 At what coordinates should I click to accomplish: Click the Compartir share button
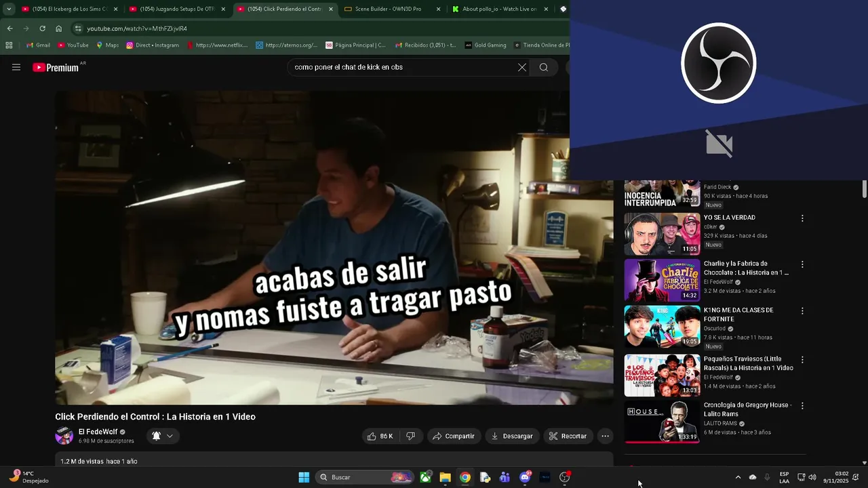pyautogui.click(x=454, y=436)
